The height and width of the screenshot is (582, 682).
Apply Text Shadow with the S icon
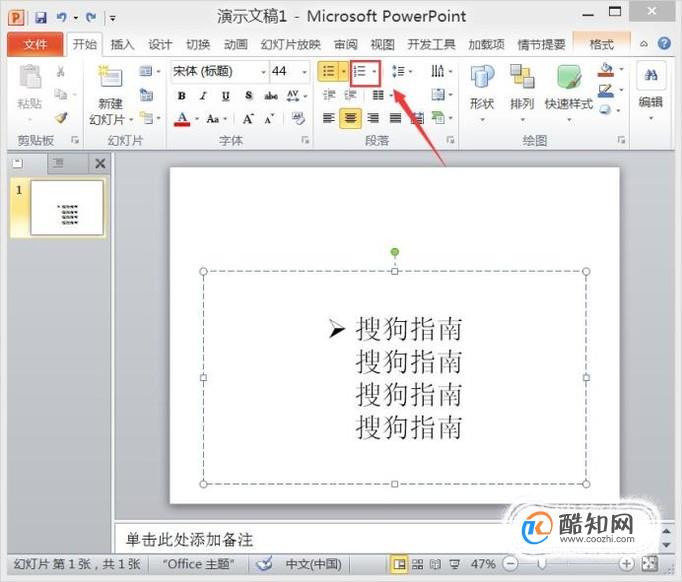pos(248,96)
